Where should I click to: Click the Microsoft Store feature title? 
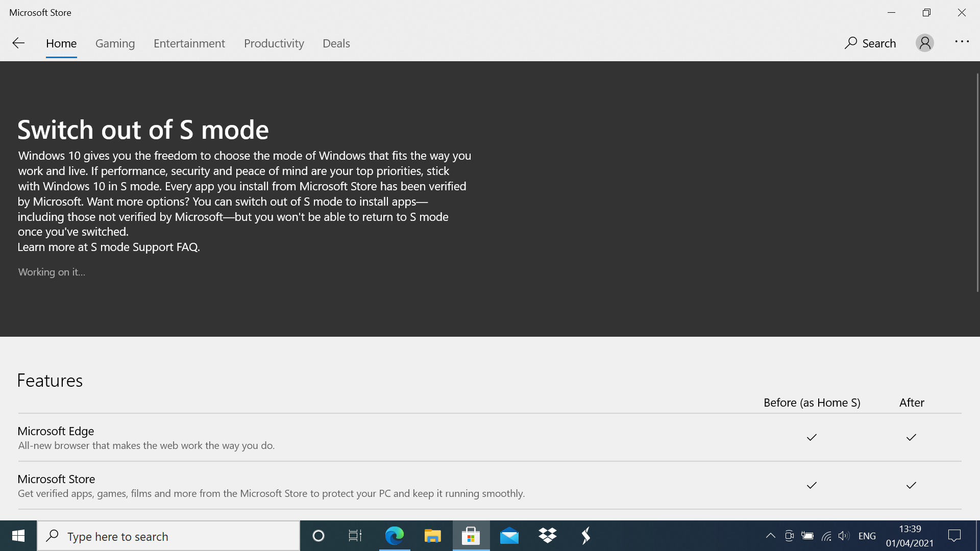point(56,479)
